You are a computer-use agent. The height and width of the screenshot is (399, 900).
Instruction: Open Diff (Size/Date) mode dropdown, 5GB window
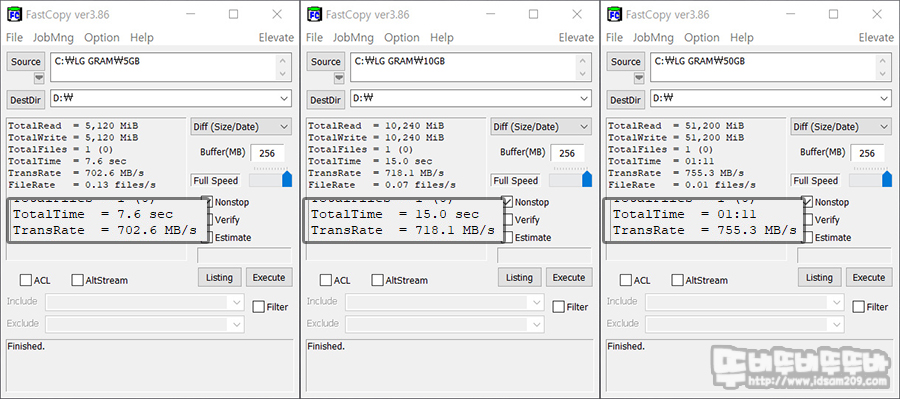tap(241, 127)
